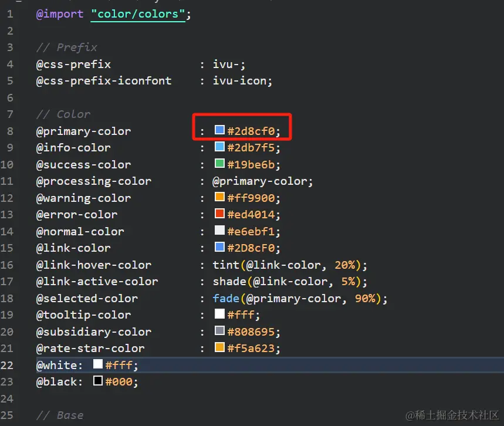Click the 20% value in tint
504x426 pixels.
click(345, 265)
